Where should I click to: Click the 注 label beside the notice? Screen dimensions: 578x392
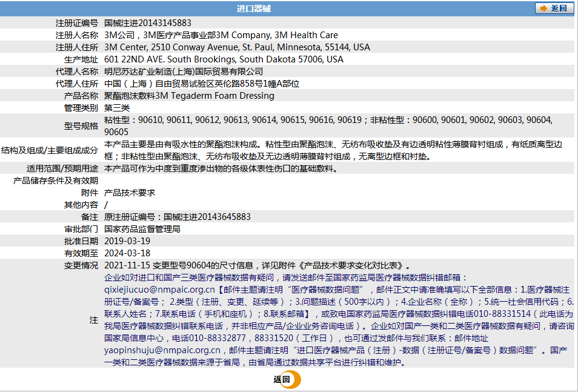(94, 320)
